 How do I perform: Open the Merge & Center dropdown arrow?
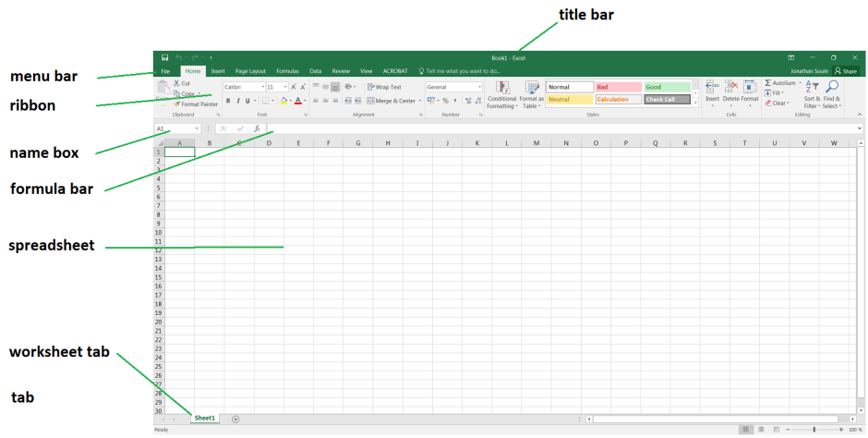click(419, 101)
